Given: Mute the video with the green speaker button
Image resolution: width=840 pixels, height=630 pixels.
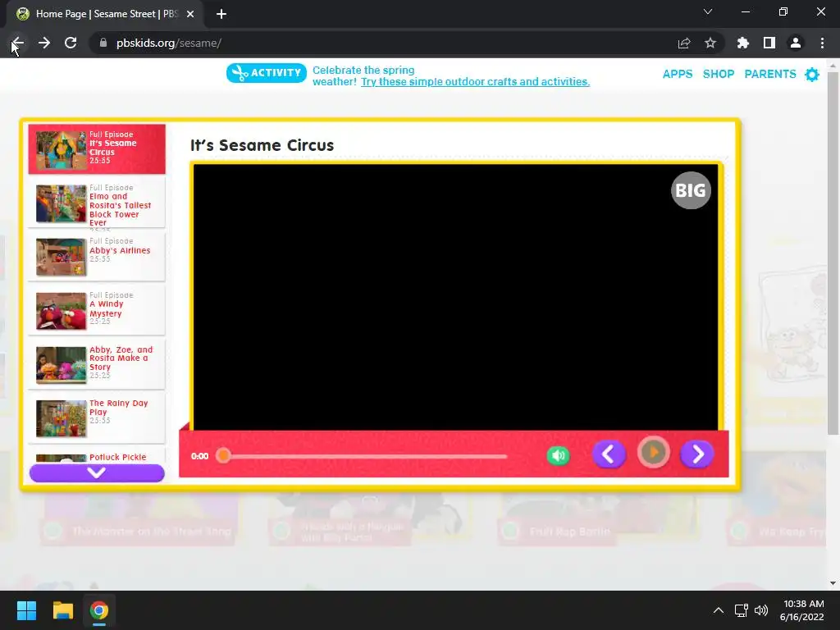Looking at the screenshot, I should pos(558,456).
